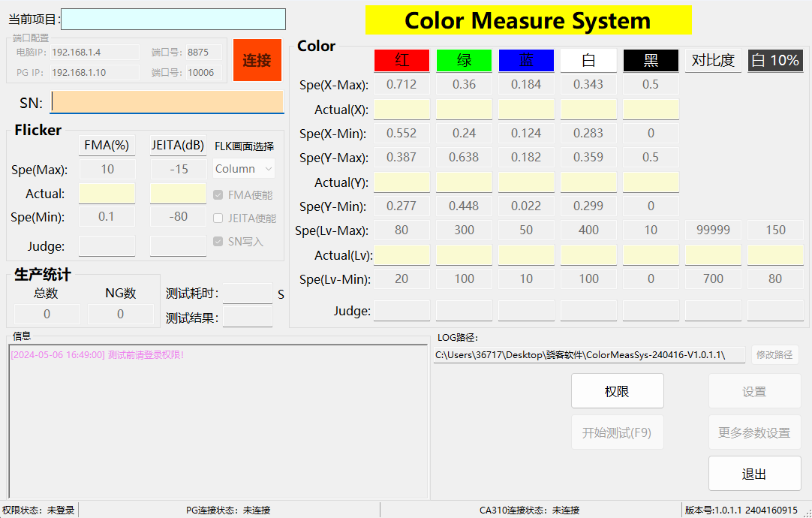This screenshot has width=812, height=518.
Task: Toggle the SN写入 checkbox
Action: point(218,242)
